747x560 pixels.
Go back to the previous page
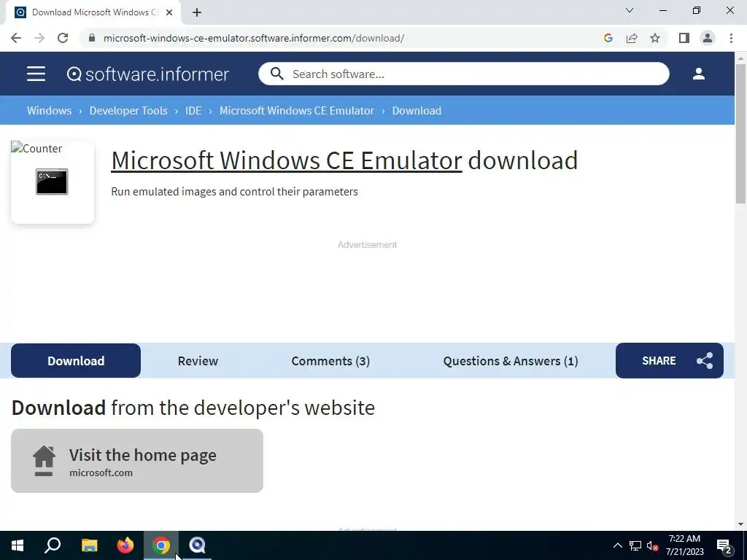[16, 38]
